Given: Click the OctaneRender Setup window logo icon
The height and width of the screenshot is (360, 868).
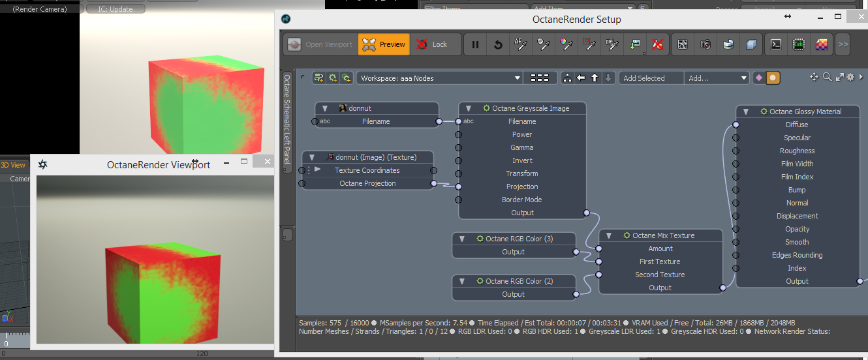Looking at the screenshot, I should (285, 19).
